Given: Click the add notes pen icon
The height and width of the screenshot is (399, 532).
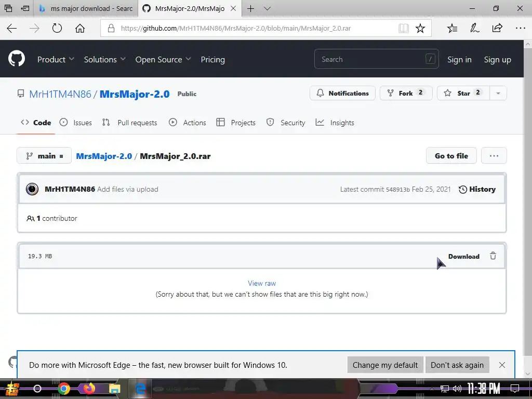Looking at the screenshot, I should point(474,28).
